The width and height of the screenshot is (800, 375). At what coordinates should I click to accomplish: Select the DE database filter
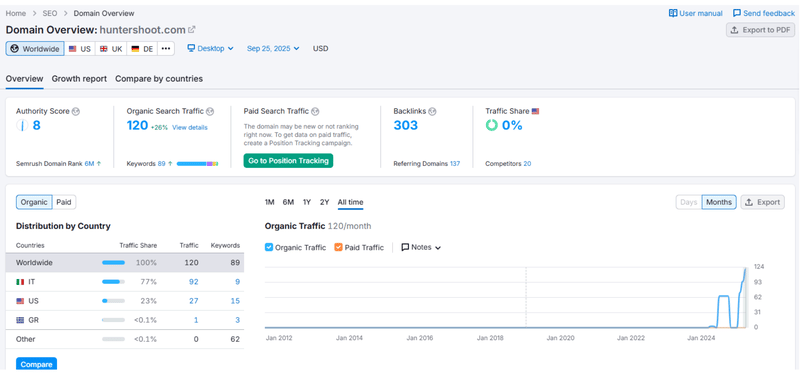142,49
